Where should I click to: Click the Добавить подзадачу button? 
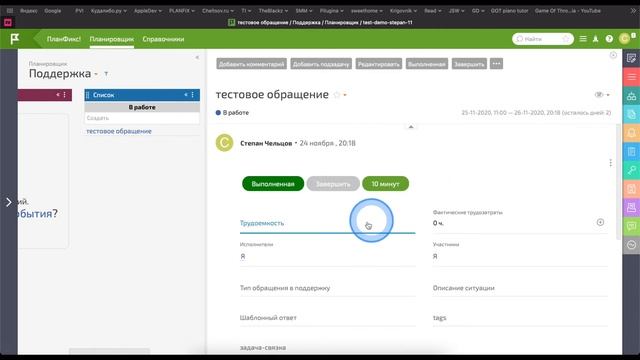pos(321,64)
